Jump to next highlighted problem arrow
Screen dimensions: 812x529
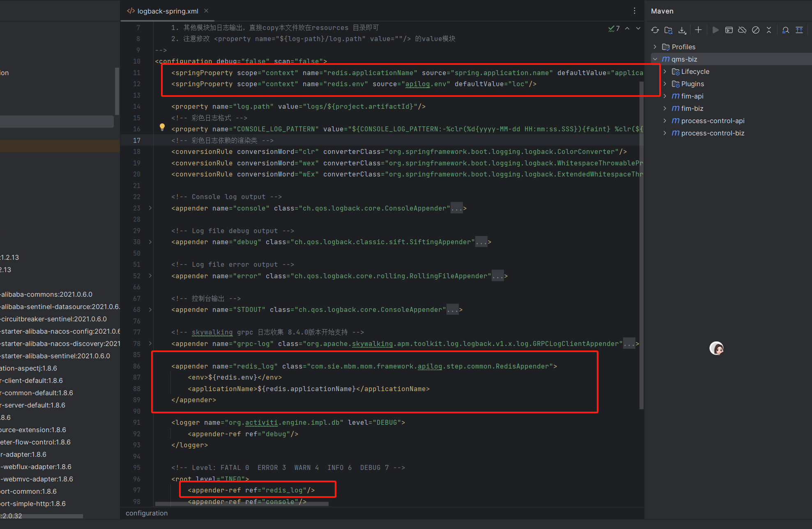pos(638,28)
